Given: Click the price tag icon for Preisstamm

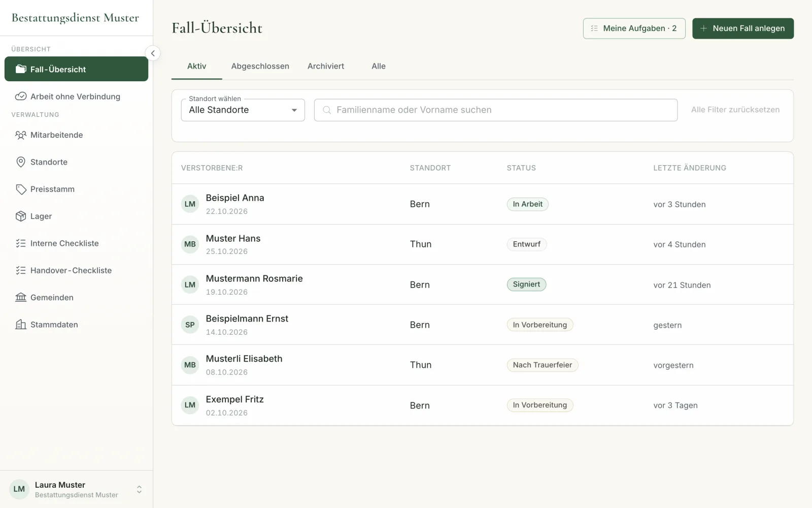Looking at the screenshot, I should click(21, 189).
